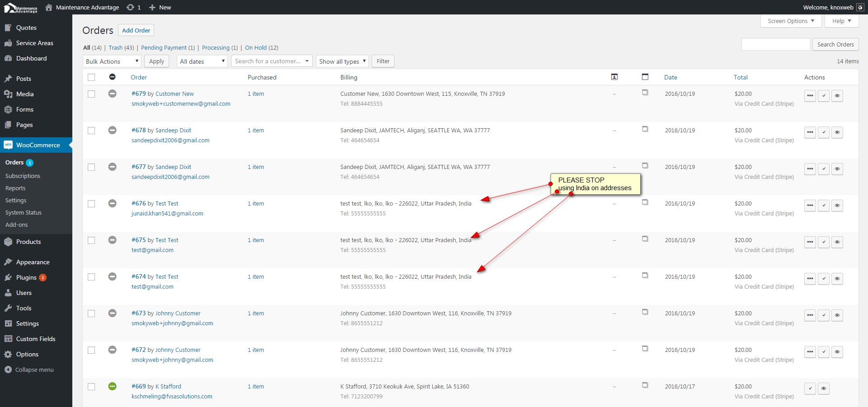
Task: Expand the All dates filter dropdown
Action: [x=202, y=61]
